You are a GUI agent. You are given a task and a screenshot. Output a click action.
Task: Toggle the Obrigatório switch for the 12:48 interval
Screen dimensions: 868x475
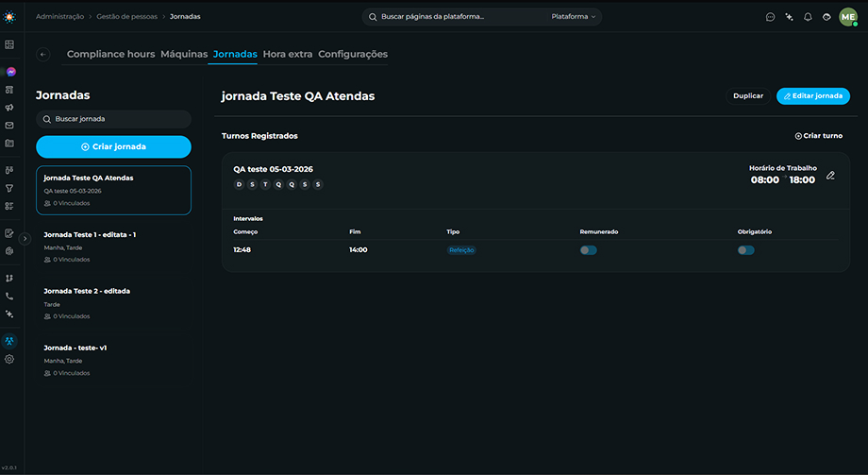coord(745,250)
